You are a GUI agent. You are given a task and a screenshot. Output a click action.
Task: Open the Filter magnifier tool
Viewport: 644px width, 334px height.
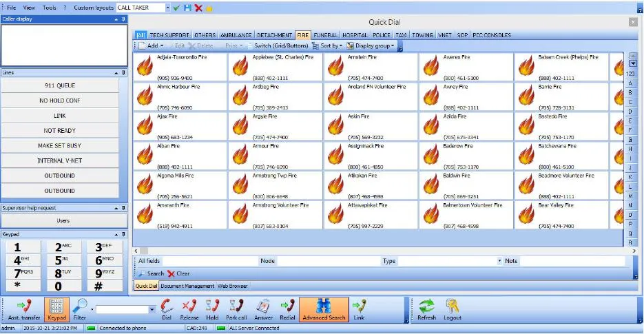click(x=80, y=309)
